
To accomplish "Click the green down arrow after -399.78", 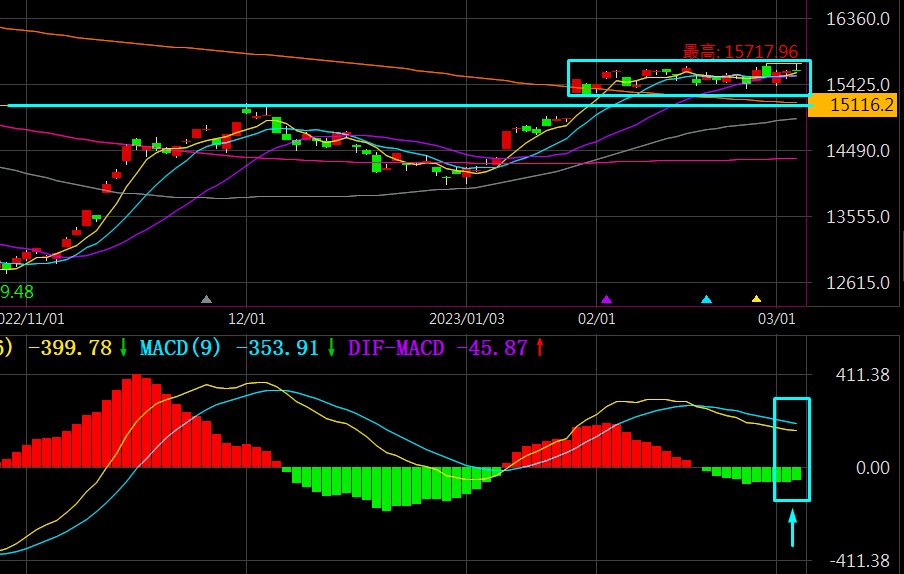I will coord(124,348).
